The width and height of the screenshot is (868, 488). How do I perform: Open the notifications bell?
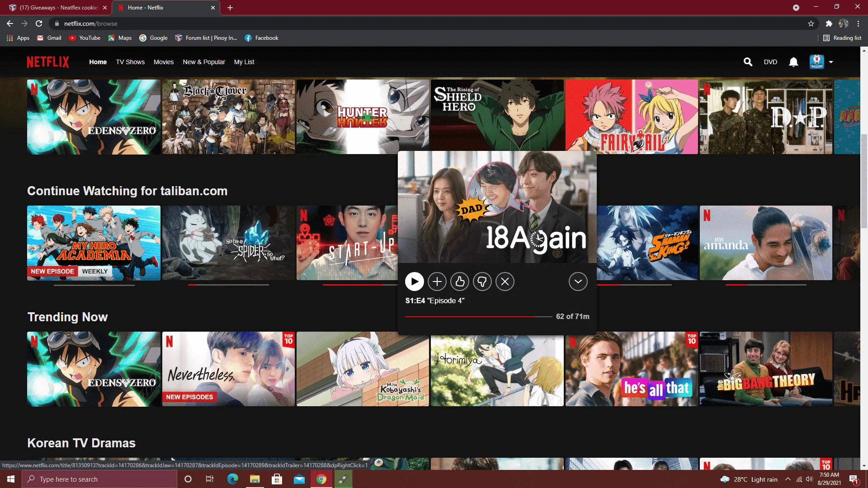(x=793, y=62)
